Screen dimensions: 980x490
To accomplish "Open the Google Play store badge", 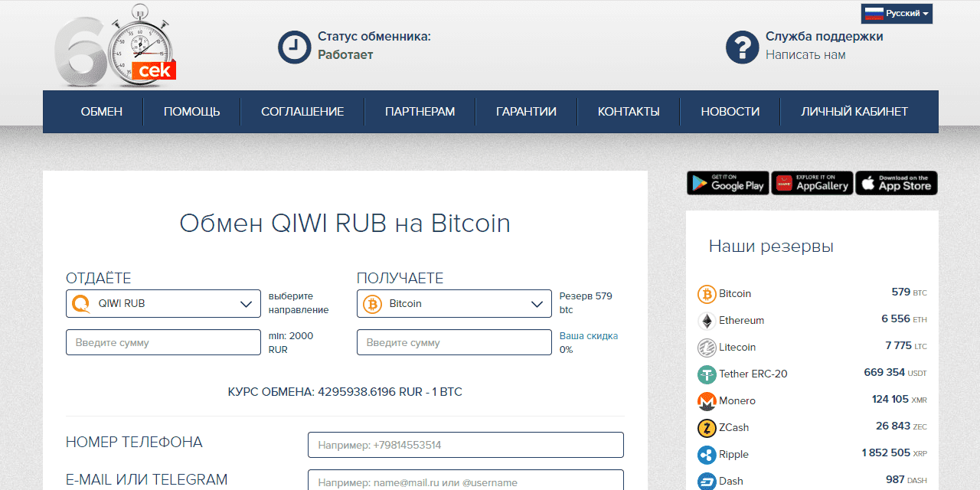I will (x=727, y=183).
